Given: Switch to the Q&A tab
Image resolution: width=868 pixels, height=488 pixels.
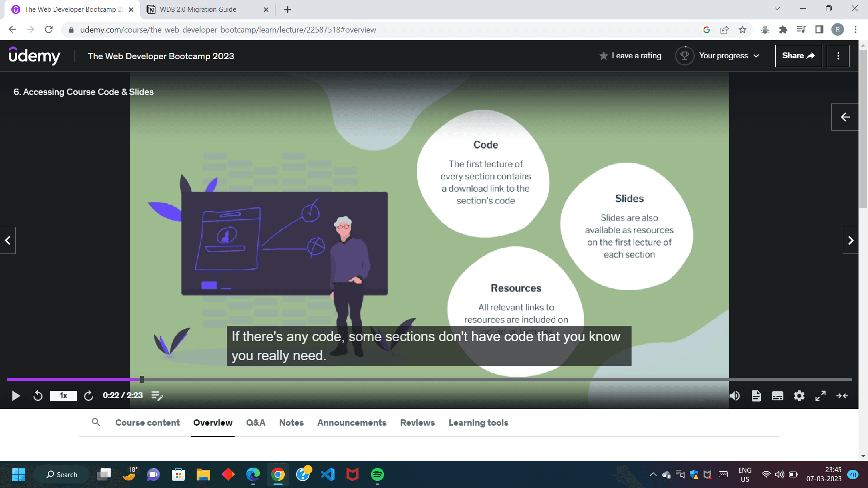Looking at the screenshot, I should [255, 423].
